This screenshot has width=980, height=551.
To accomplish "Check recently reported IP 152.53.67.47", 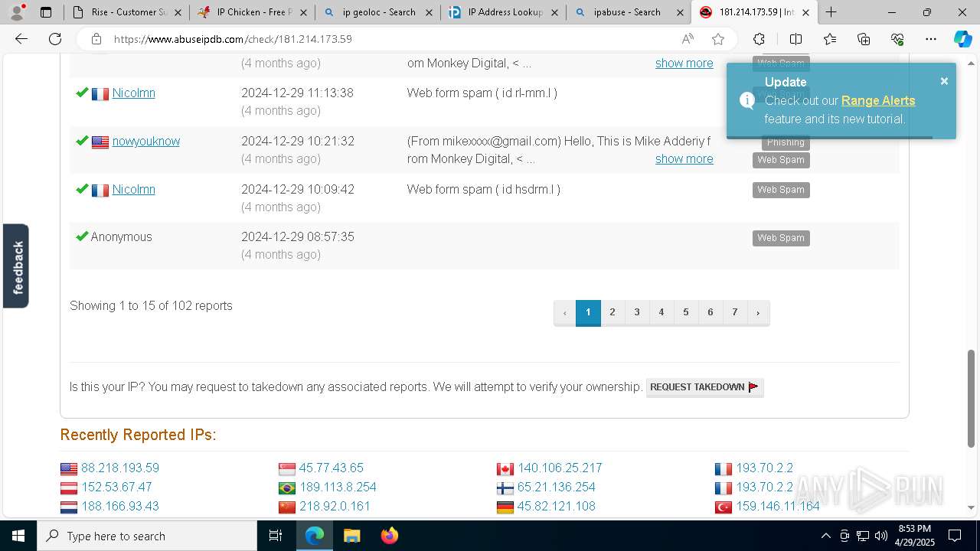I will (116, 487).
